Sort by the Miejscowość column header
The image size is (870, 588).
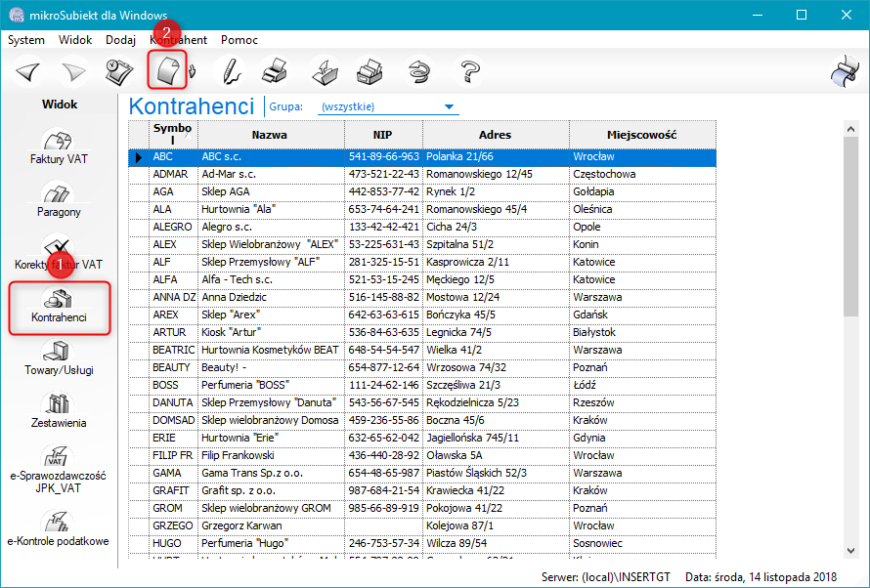pos(642,135)
